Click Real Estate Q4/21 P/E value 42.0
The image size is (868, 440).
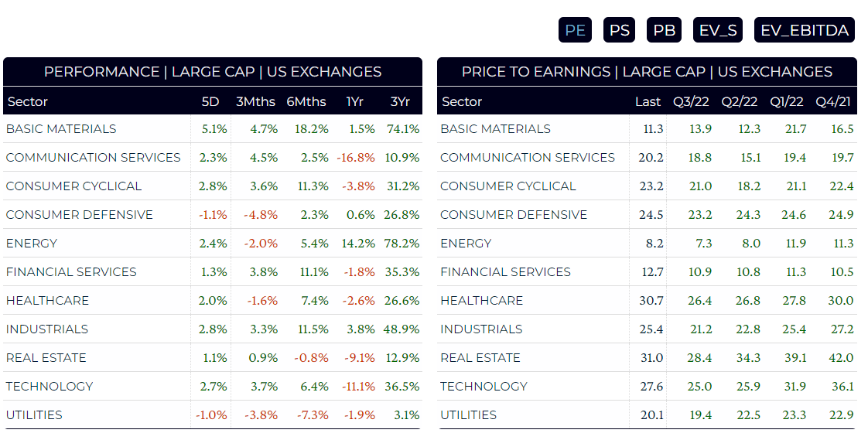click(x=841, y=358)
